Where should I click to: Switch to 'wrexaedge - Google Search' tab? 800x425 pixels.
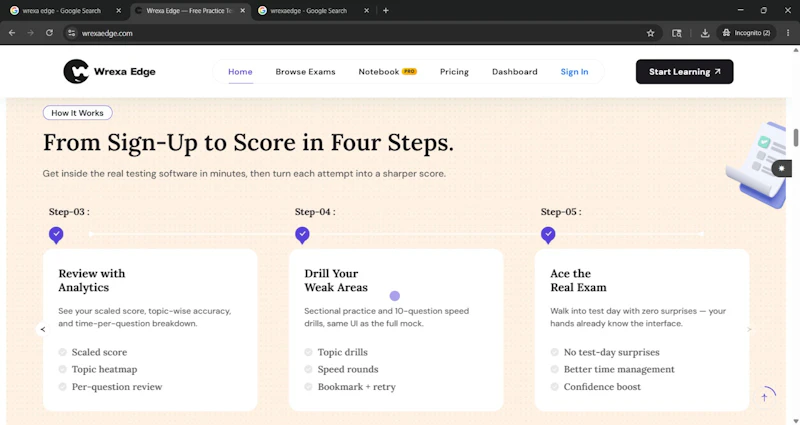point(308,10)
